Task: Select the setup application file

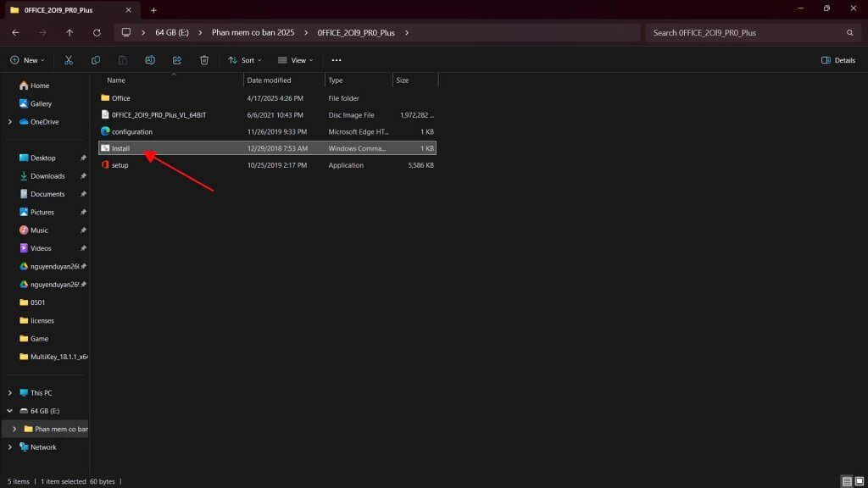Action: pyautogui.click(x=120, y=165)
